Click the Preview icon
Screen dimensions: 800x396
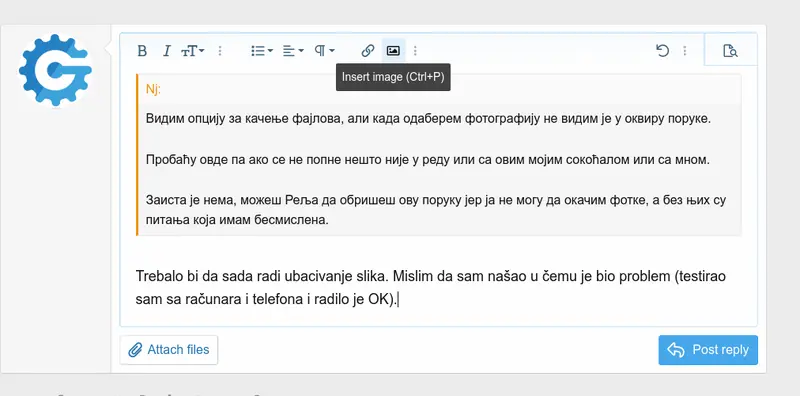(730, 51)
